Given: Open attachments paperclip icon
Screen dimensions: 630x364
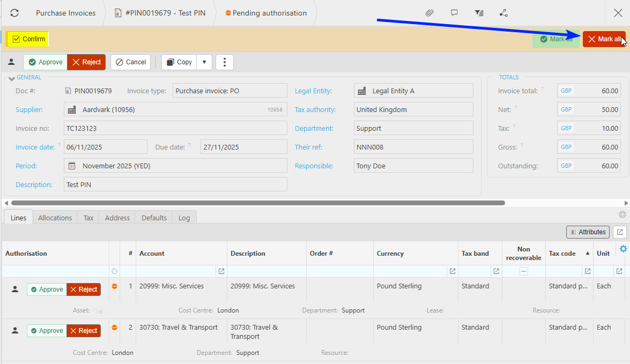Looking at the screenshot, I should click(429, 13).
